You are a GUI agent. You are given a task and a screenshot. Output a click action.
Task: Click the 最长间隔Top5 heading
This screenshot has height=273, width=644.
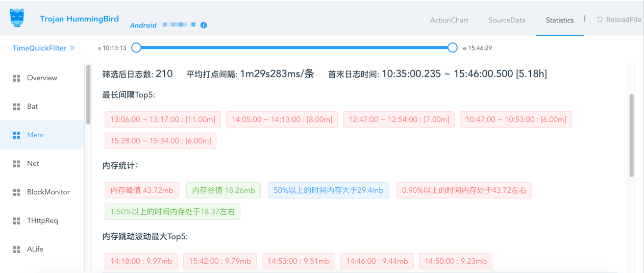(129, 95)
